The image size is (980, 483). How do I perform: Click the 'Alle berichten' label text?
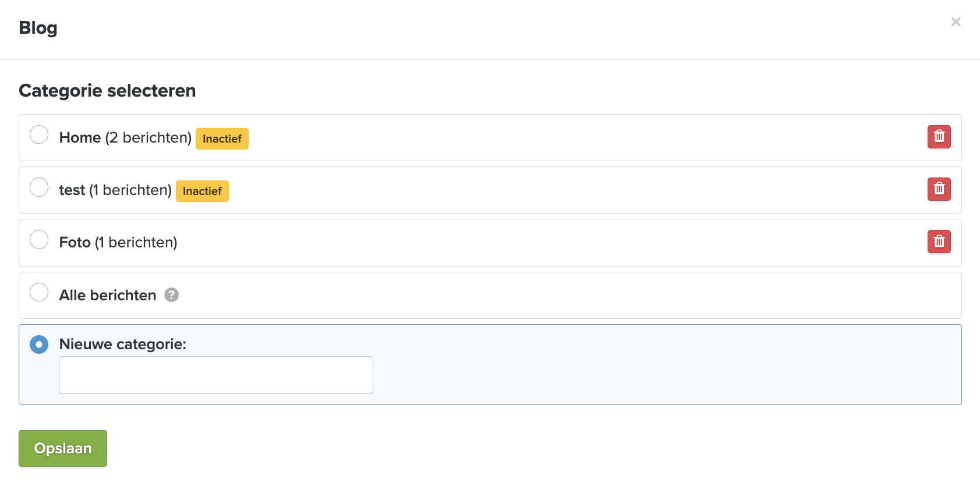(x=108, y=296)
